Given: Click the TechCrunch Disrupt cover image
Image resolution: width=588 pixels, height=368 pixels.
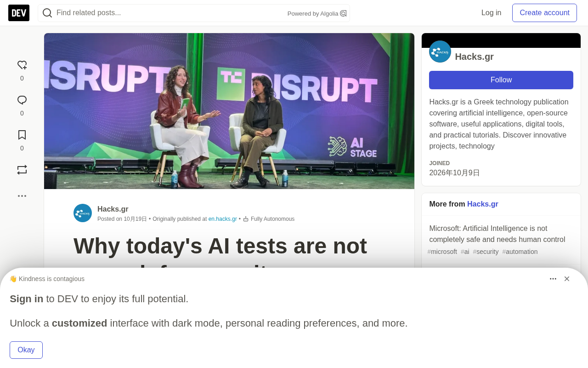Looking at the screenshot, I should click(x=229, y=111).
